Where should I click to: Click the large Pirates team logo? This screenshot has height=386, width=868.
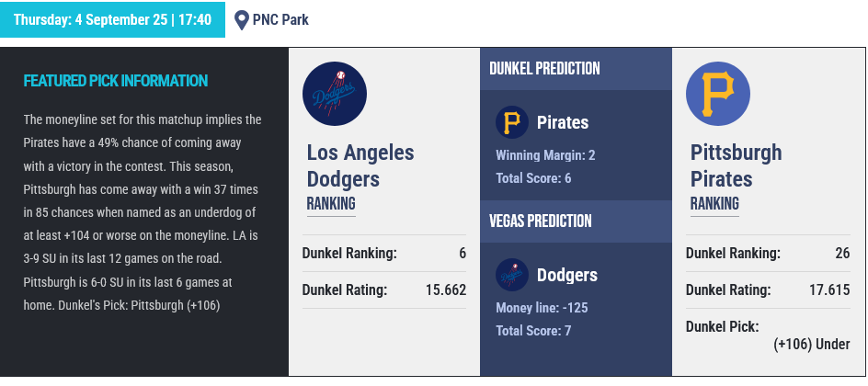[x=718, y=94]
